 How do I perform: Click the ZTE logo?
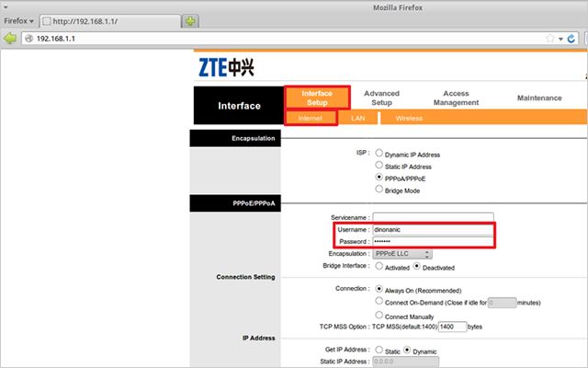[226, 67]
